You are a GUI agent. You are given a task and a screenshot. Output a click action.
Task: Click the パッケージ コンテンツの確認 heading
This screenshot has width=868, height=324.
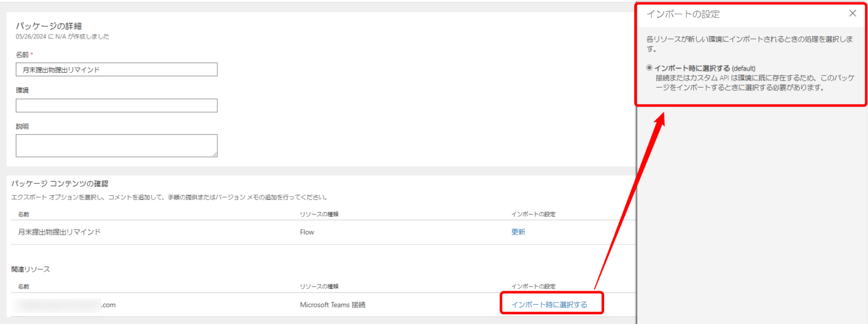(x=59, y=183)
